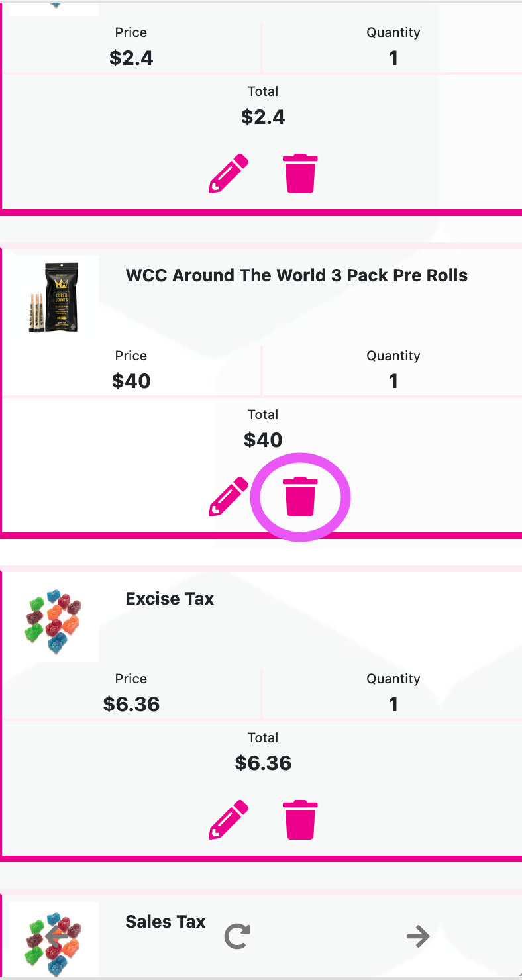The image size is (522, 980).
Task: Select the Sales Tax item title
Action: 166,922
